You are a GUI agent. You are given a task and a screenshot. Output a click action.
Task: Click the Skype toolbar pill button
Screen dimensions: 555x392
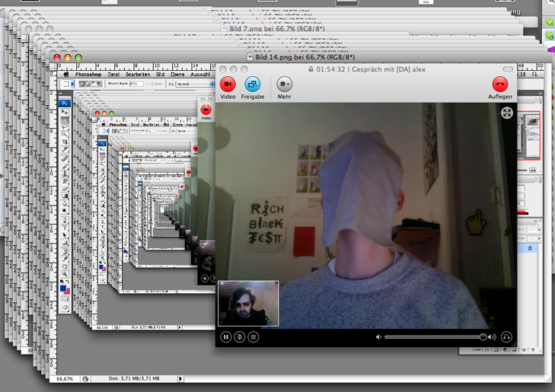coord(508,69)
